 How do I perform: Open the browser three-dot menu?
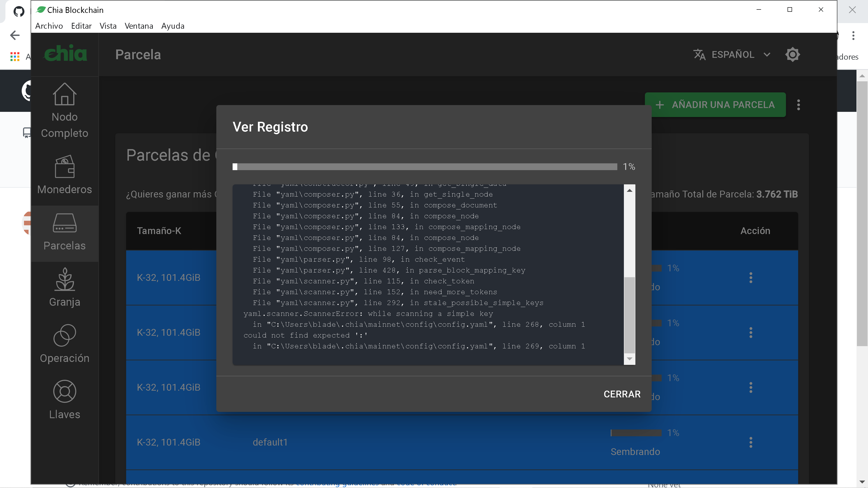pyautogui.click(x=853, y=35)
